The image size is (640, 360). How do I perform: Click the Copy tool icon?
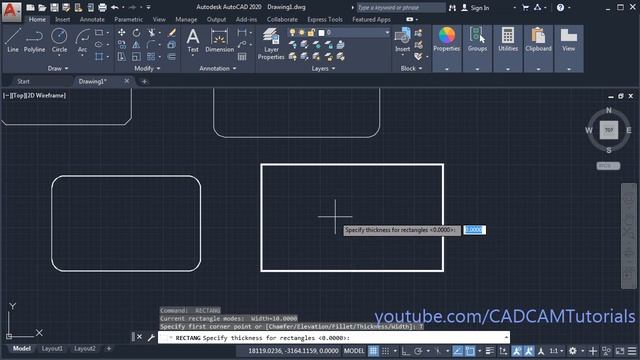[x=122, y=44]
